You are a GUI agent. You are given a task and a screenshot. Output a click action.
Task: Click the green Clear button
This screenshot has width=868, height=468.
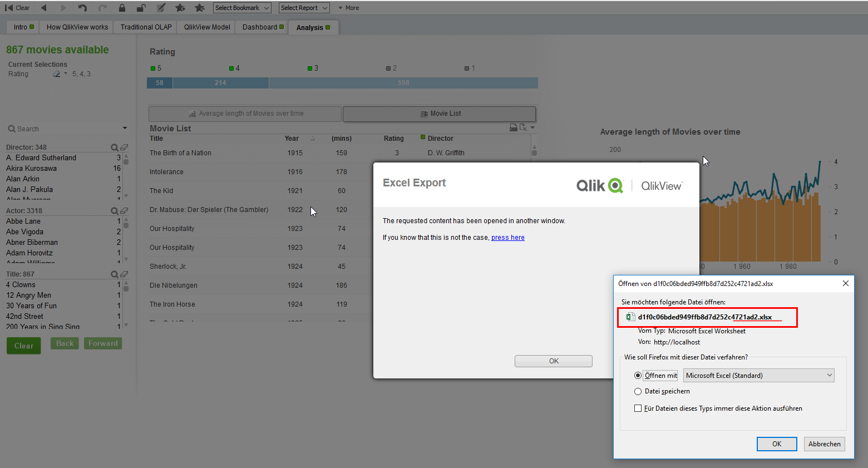coord(24,346)
